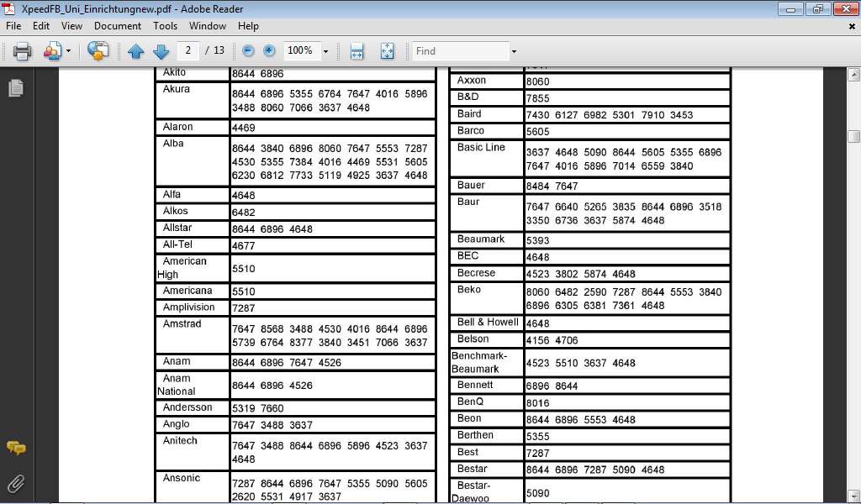Screen dimensions: 861x504
Task: Click the brand name Akura
Action: click(x=177, y=89)
